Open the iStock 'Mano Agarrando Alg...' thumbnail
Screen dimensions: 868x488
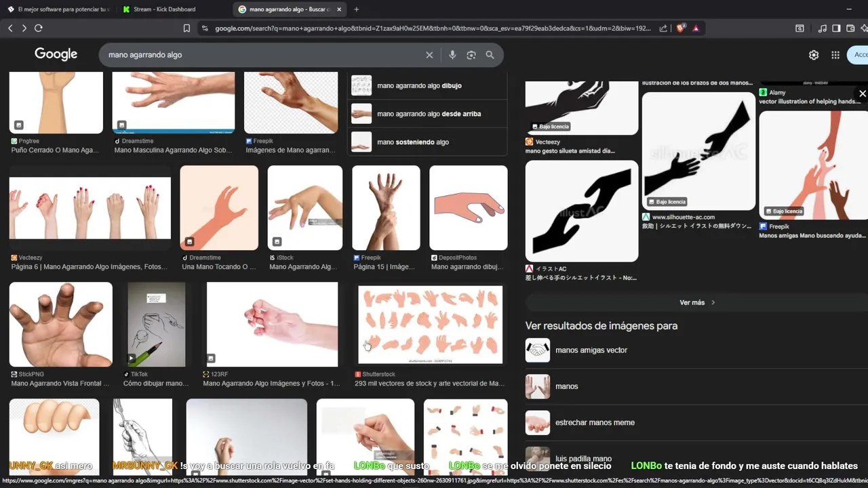click(x=305, y=208)
